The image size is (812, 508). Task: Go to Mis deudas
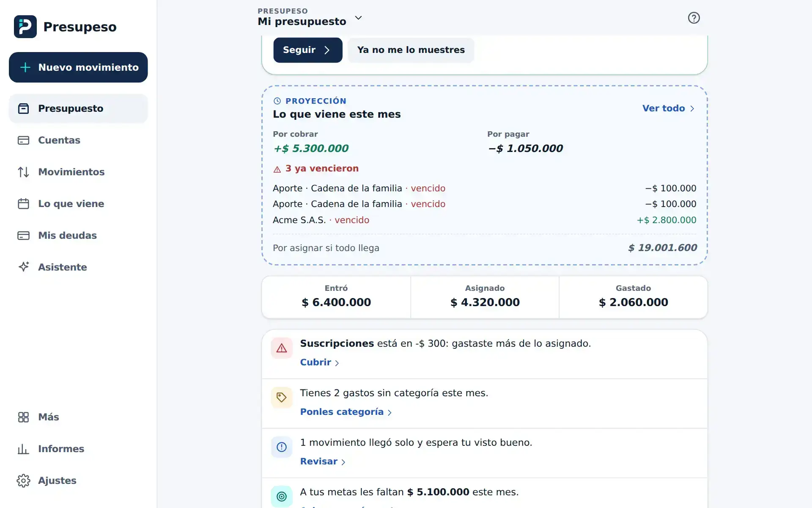pos(78,235)
